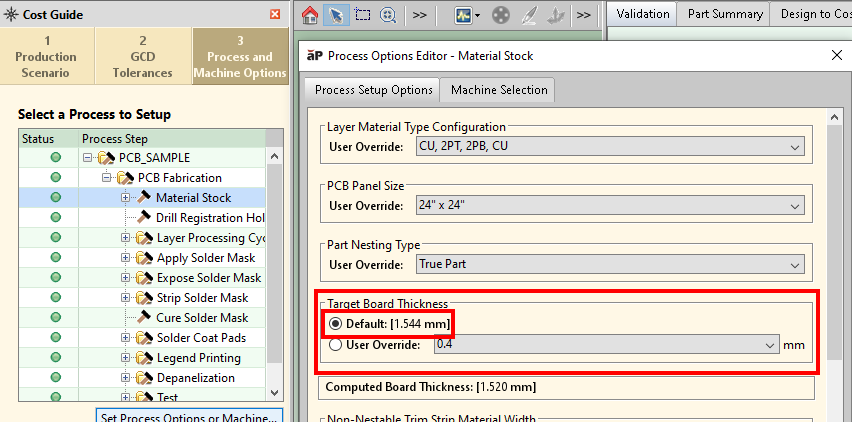Image resolution: width=852 pixels, height=422 pixels.
Task: Open Layer Material Type Configuration dropdown
Action: [611, 147]
